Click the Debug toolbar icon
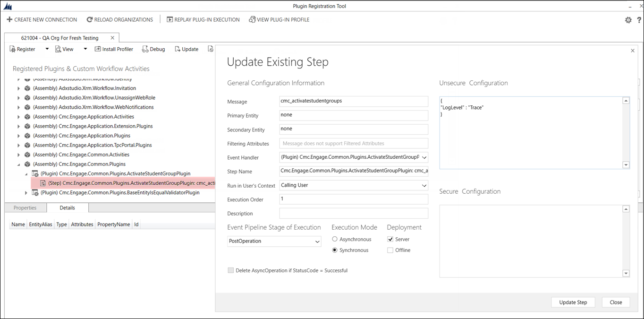This screenshot has height=319, width=644. 145,49
